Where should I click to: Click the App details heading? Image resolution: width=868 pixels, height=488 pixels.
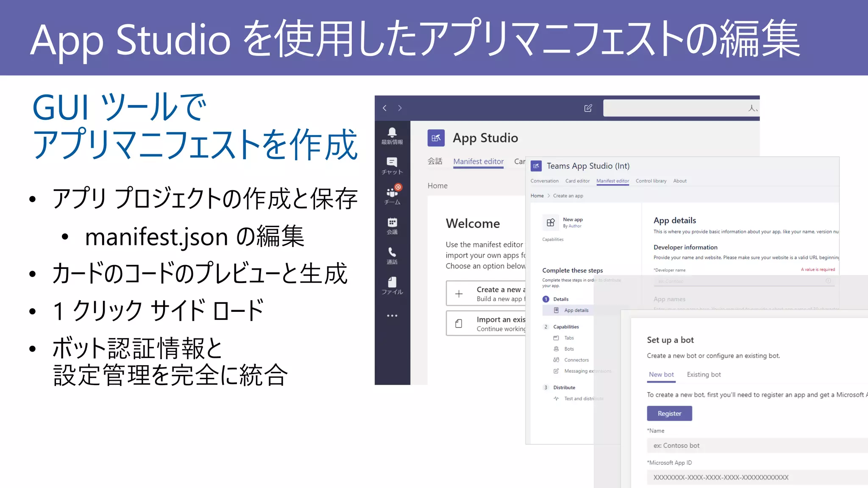675,220
